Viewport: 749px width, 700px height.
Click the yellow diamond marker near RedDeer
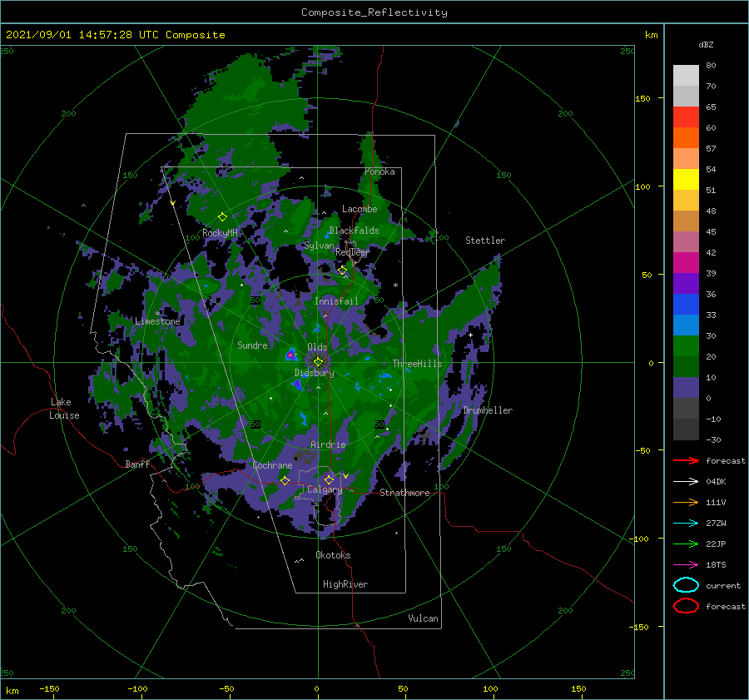(342, 270)
